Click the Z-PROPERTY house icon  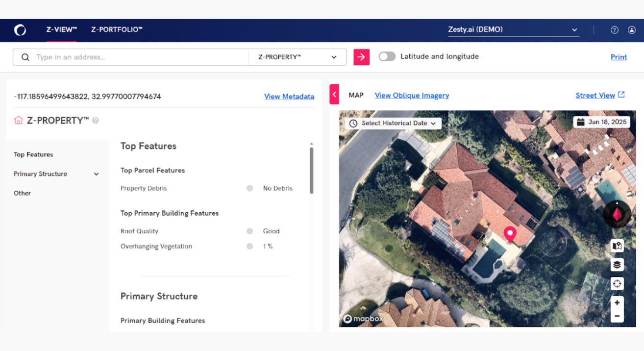point(19,120)
